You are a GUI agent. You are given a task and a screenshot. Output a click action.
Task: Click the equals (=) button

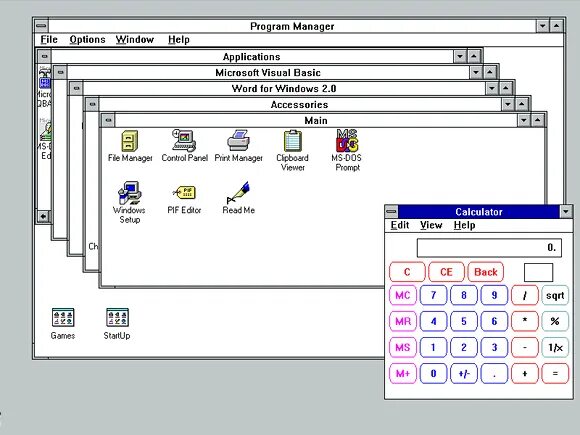pos(555,374)
